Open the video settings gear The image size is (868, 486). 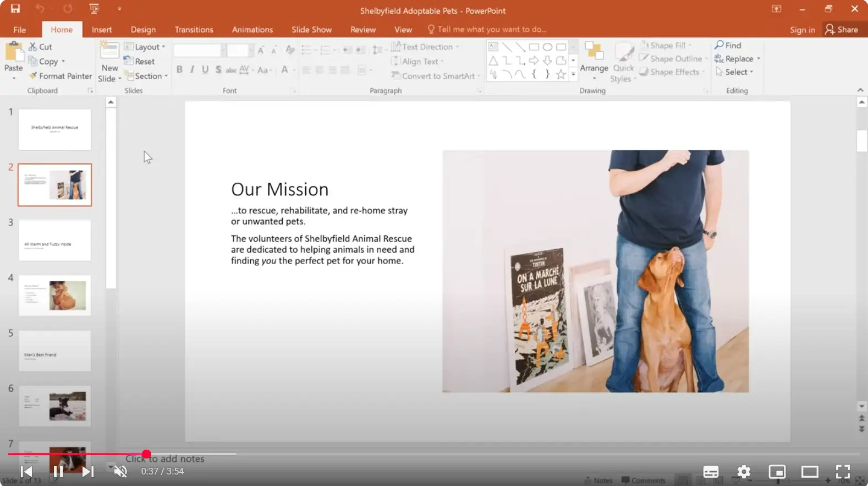point(744,472)
